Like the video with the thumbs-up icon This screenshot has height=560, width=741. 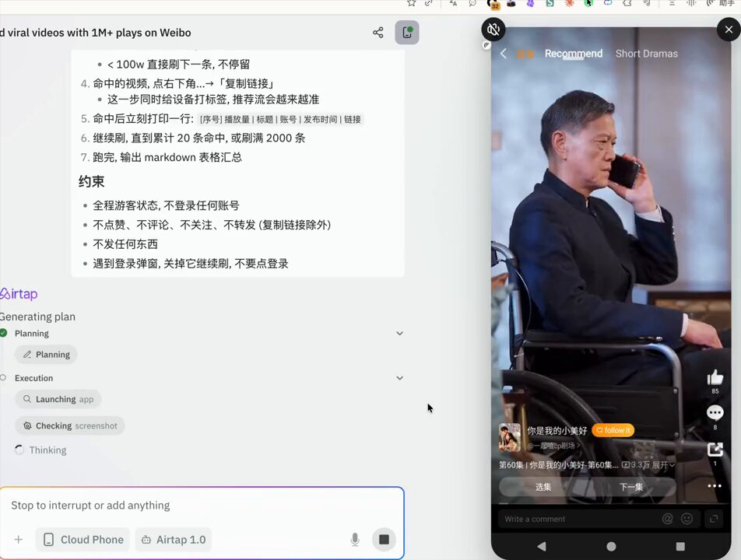(x=715, y=377)
